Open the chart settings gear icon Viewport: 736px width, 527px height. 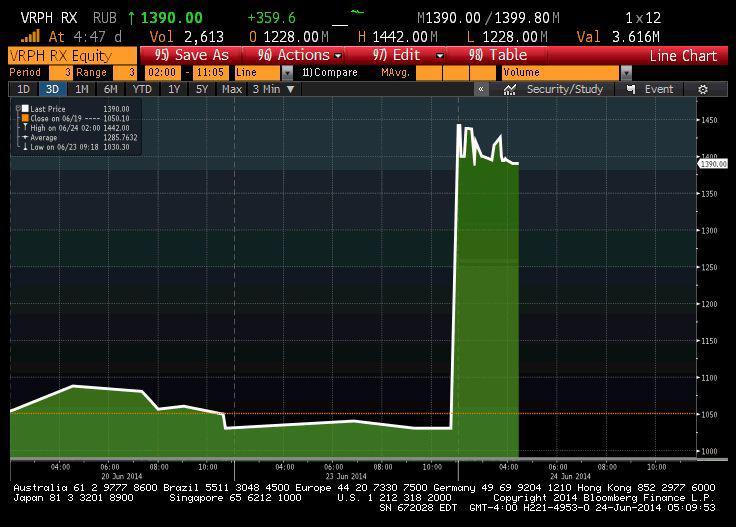pyautogui.click(x=703, y=89)
